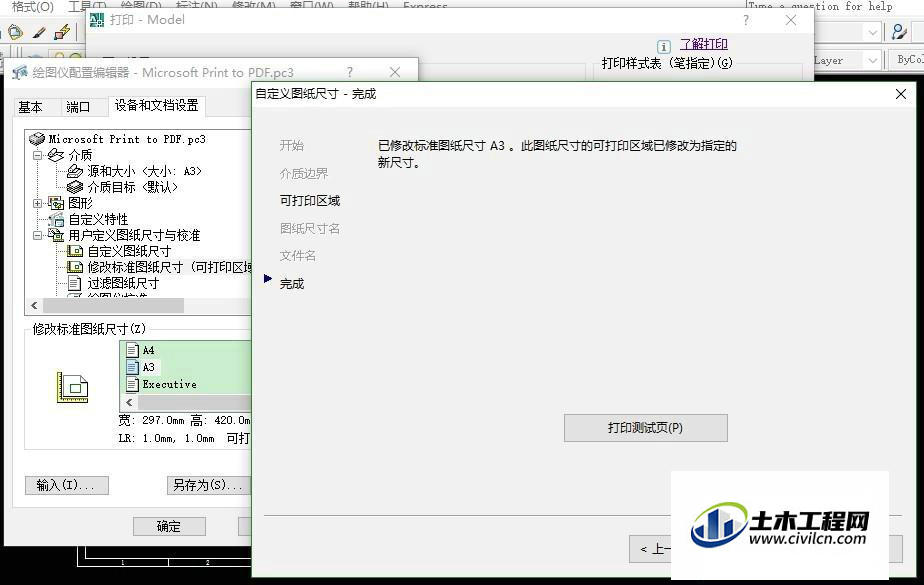Expand the 图形 tree node

click(37, 203)
